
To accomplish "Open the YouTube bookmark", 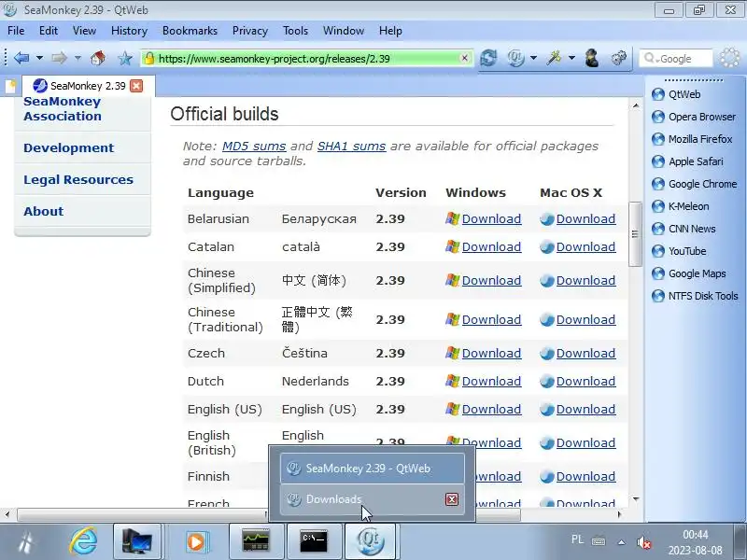I will click(x=679, y=251).
